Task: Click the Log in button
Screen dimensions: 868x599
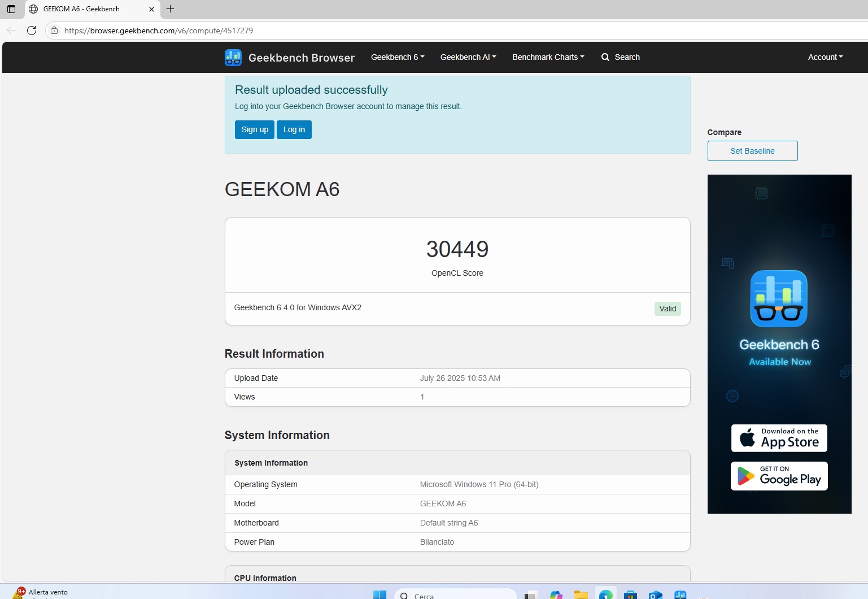Action: point(294,129)
